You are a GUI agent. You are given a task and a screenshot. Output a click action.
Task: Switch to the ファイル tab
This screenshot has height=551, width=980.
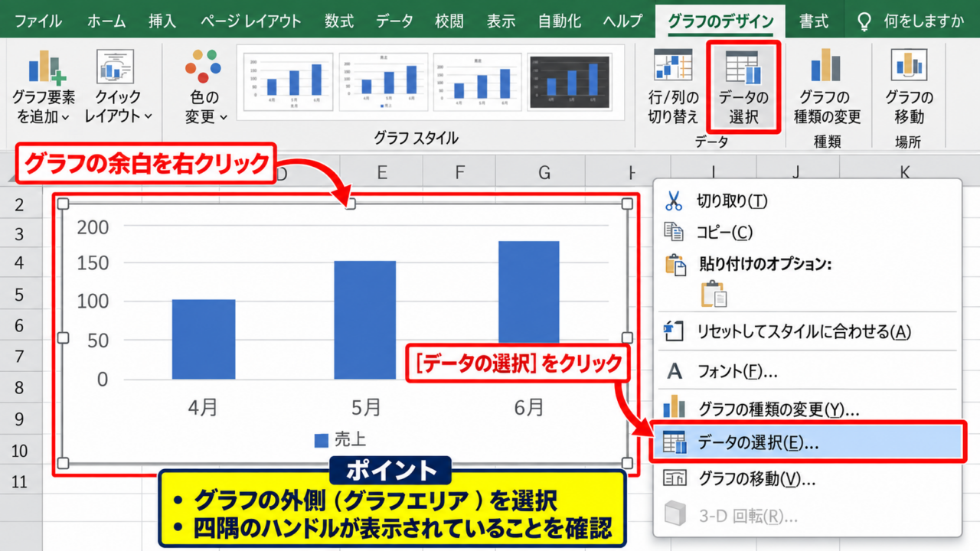pos(38,21)
